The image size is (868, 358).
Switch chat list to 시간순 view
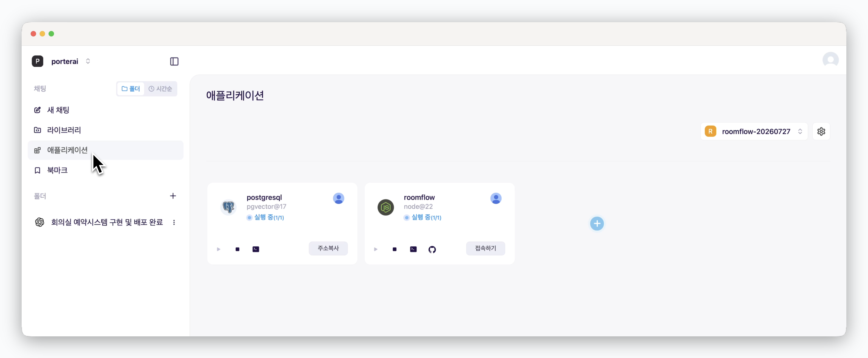(160, 89)
